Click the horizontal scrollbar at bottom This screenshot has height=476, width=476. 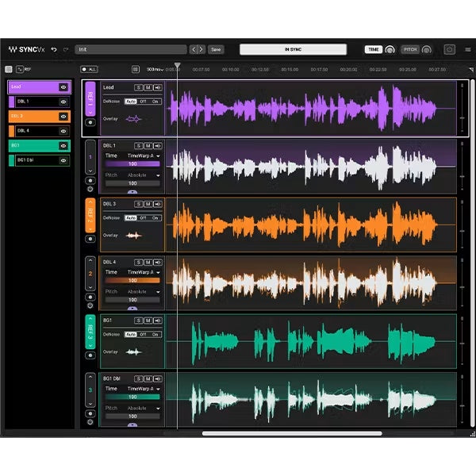click(292, 433)
